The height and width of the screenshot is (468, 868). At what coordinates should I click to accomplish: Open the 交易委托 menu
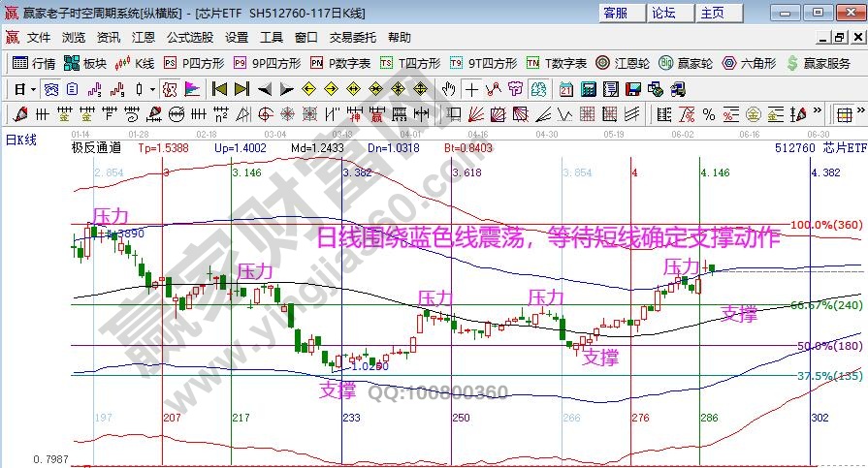[x=352, y=38]
